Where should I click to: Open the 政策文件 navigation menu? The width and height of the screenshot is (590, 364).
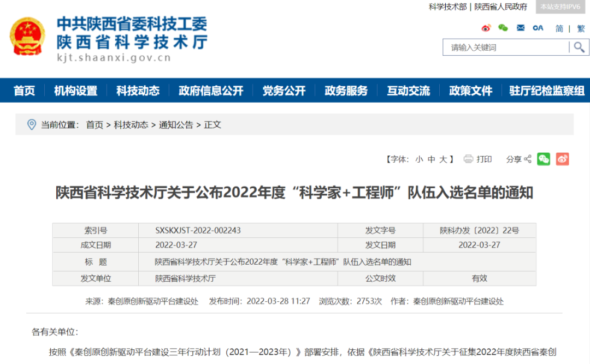pyautogui.click(x=470, y=91)
